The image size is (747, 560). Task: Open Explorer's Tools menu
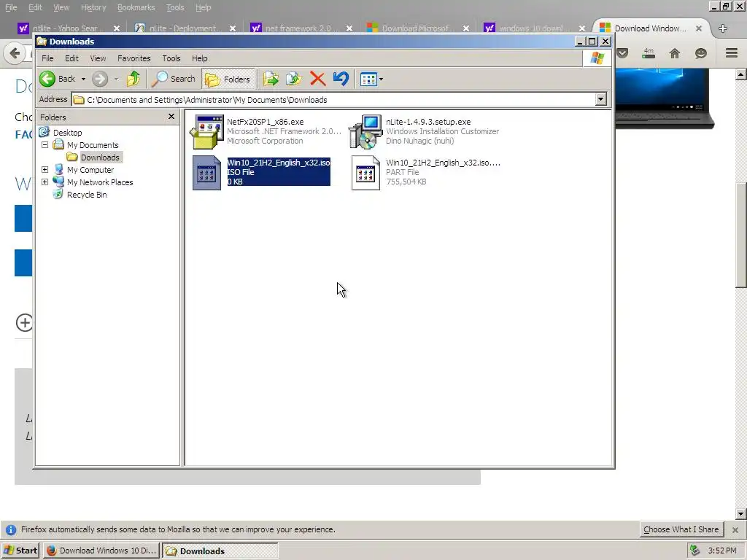(171, 58)
